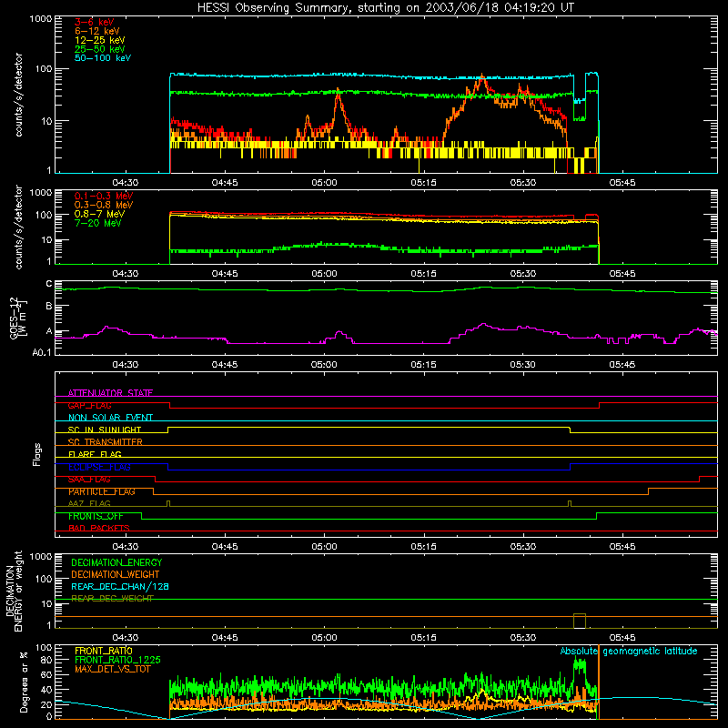728x728 pixels.
Task: Click the Degrees or % axis title
Action: [24, 682]
